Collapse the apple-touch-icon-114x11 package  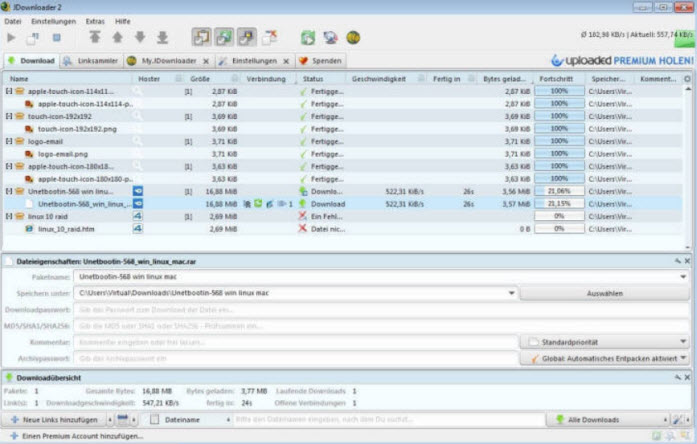[x=9, y=91]
